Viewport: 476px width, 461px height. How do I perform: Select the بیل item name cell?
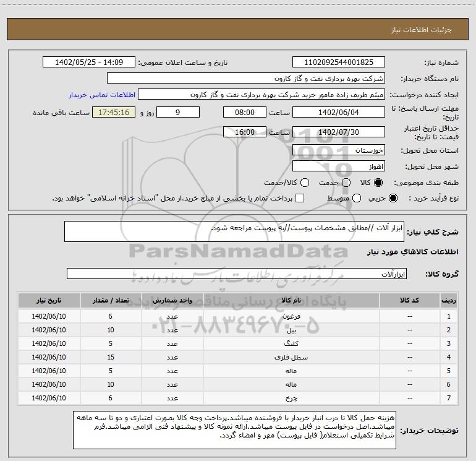(291, 330)
